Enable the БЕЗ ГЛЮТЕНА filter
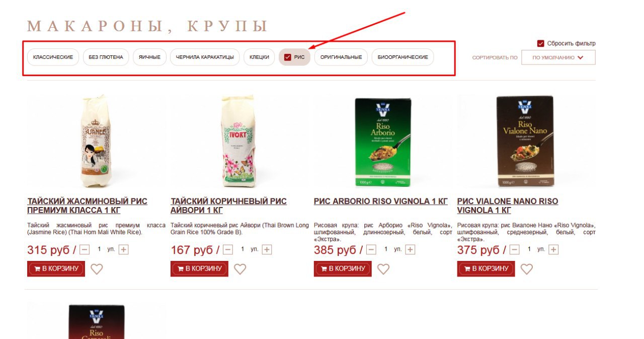The image size is (644, 339). click(106, 57)
